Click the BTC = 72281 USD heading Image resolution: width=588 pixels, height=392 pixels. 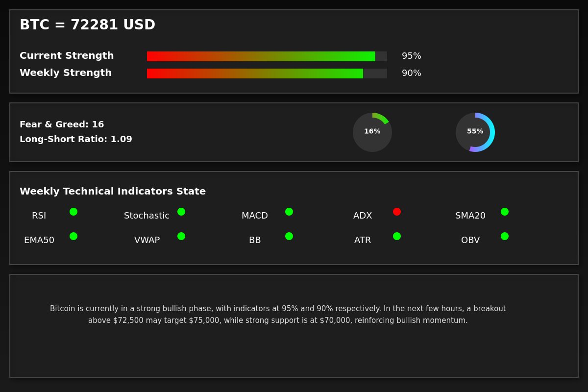87,25
